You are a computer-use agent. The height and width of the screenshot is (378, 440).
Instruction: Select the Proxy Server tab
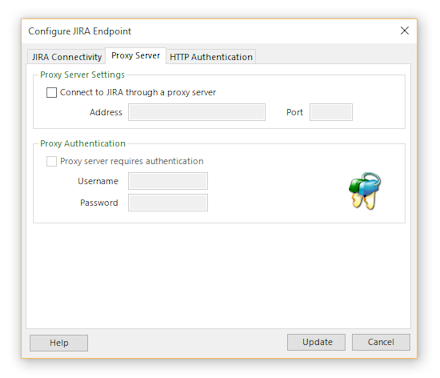coord(136,55)
